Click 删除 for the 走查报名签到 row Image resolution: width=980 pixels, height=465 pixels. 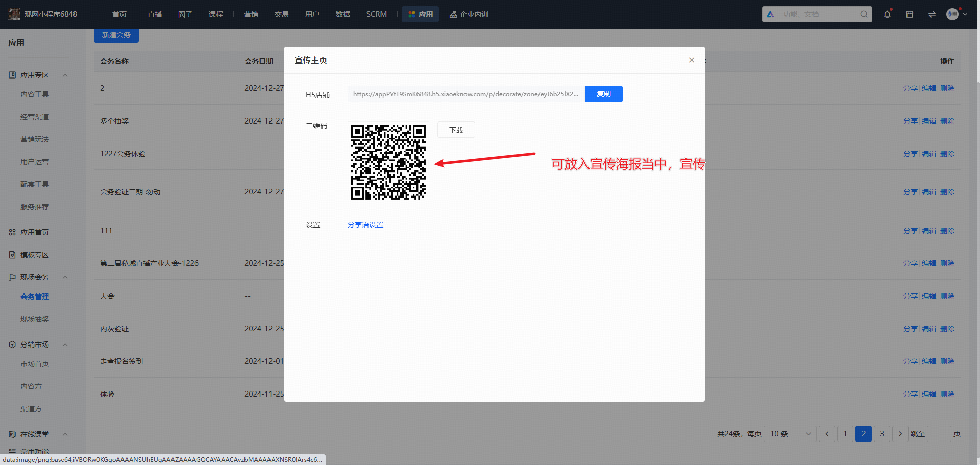(947, 361)
